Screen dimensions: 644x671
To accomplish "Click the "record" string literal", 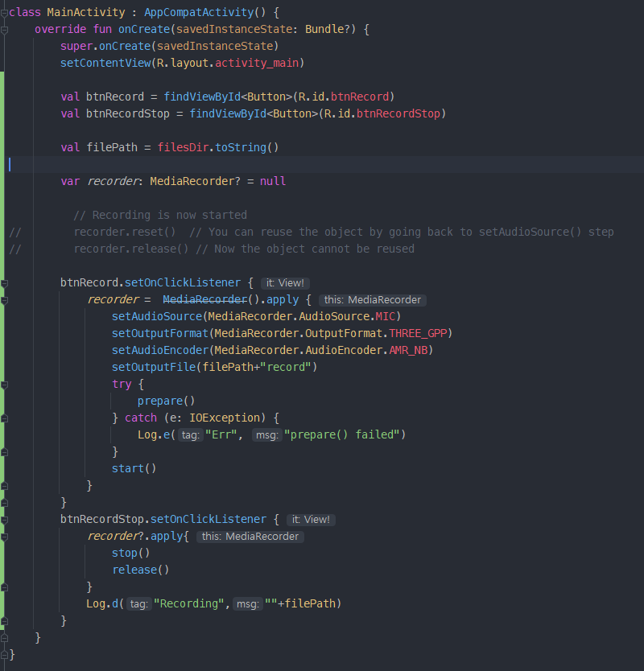I will [x=286, y=367].
